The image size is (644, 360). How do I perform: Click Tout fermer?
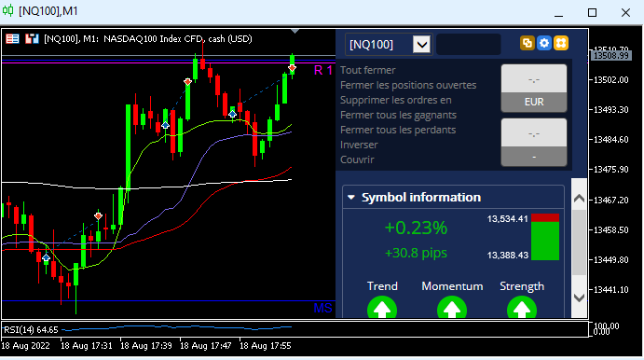click(x=367, y=70)
